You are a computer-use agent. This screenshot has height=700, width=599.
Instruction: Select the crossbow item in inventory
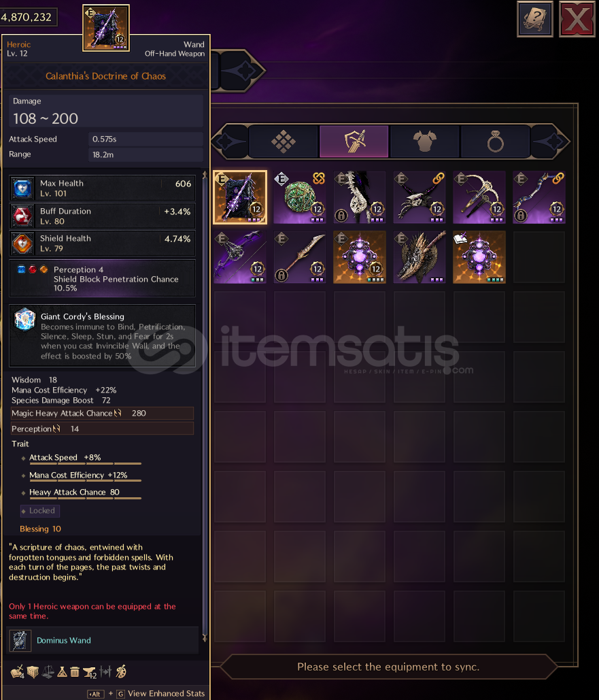coord(479,197)
